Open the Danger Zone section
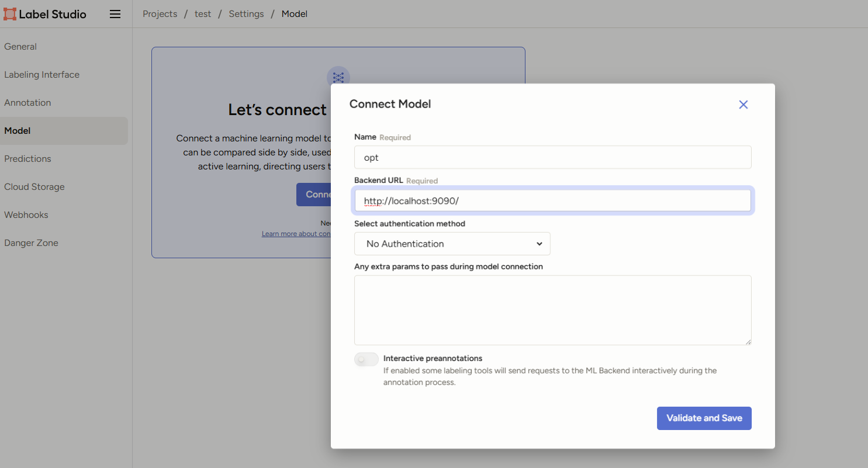 31,243
